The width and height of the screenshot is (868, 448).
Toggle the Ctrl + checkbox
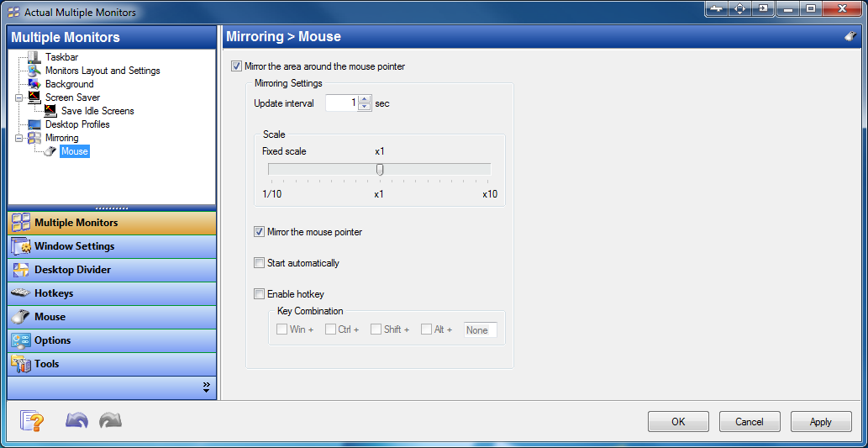(330, 329)
